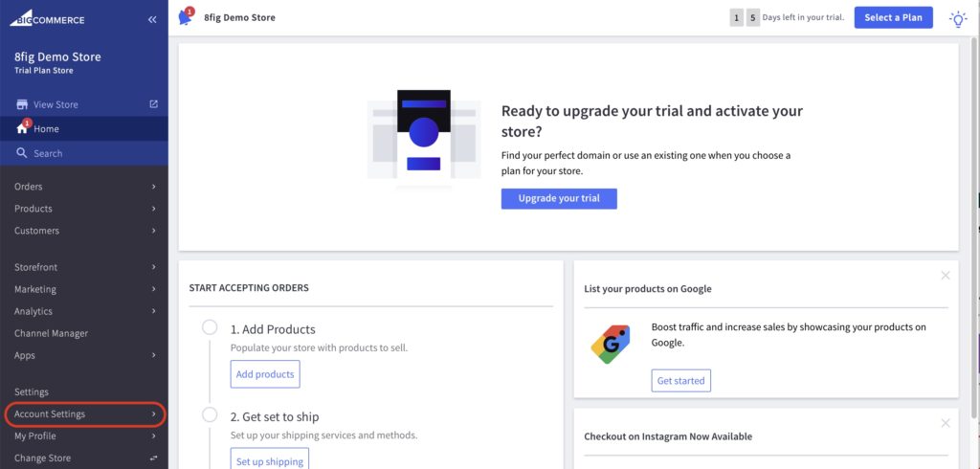The image size is (980, 469).
Task: Click the BigCommerce logo
Action: (47, 19)
